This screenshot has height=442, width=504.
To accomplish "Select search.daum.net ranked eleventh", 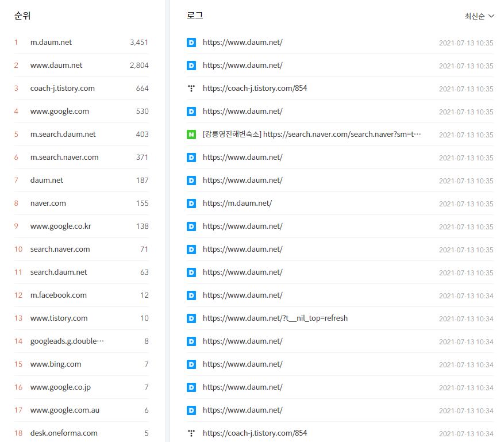I will [x=59, y=272].
